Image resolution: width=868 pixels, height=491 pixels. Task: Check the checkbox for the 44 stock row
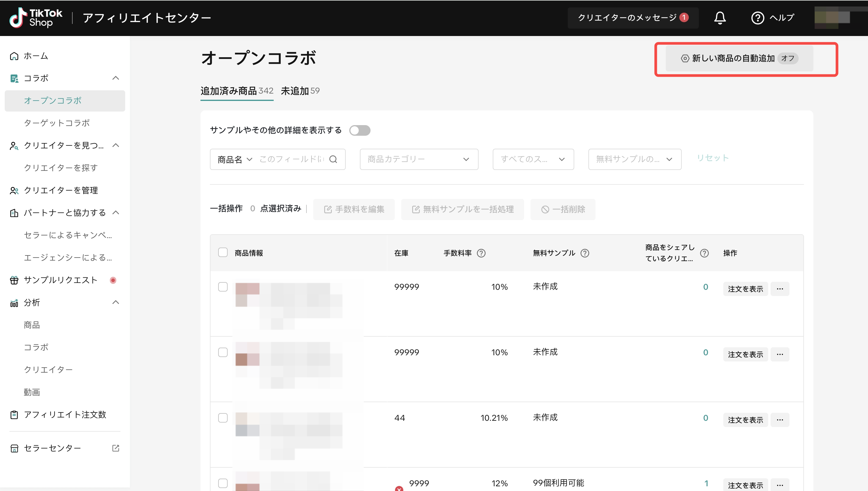223,418
